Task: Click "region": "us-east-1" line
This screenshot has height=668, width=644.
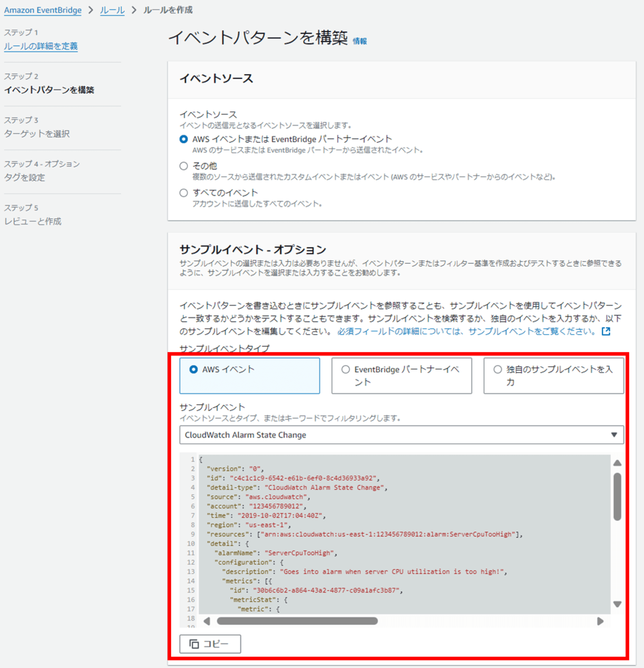Action: click(x=249, y=525)
